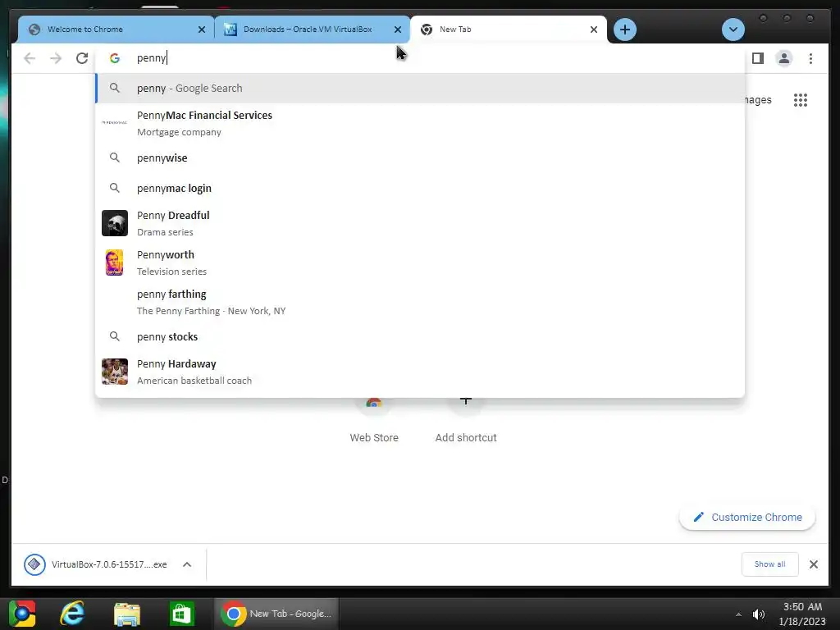Open the tab search dropdown arrow
This screenshot has height=630, width=840.
click(x=733, y=30)
